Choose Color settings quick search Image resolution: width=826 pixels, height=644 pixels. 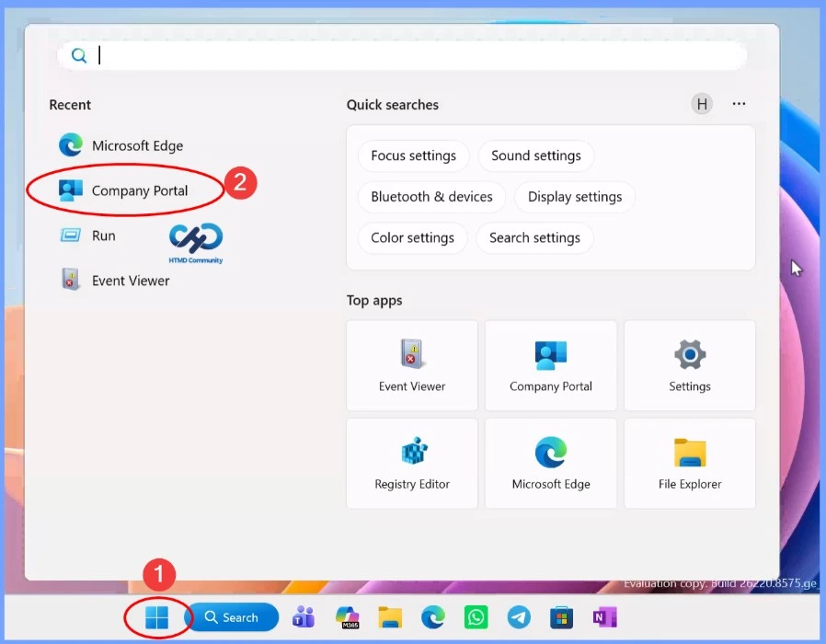tap(412, 237)
